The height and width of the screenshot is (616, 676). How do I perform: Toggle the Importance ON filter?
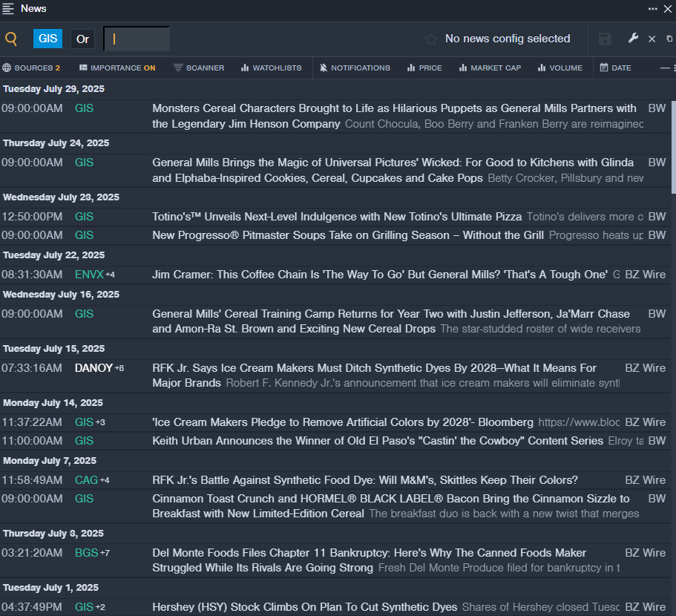[117, 68]
